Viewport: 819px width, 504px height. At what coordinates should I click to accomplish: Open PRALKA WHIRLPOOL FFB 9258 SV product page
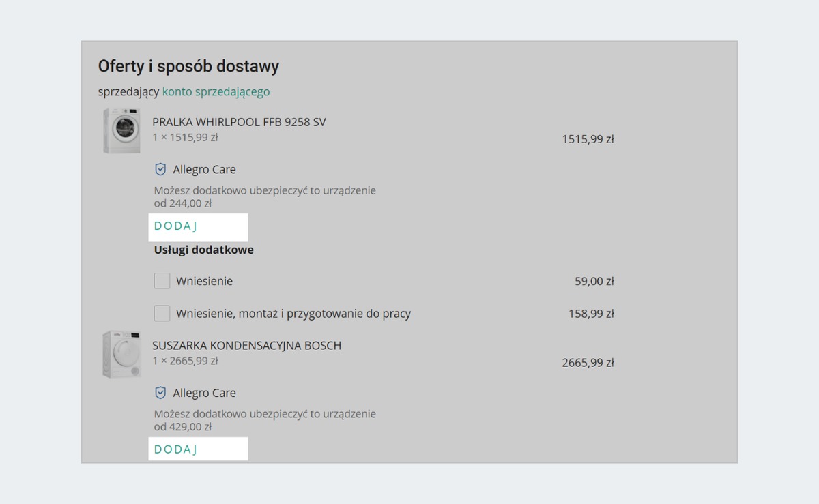pos(240,121)
